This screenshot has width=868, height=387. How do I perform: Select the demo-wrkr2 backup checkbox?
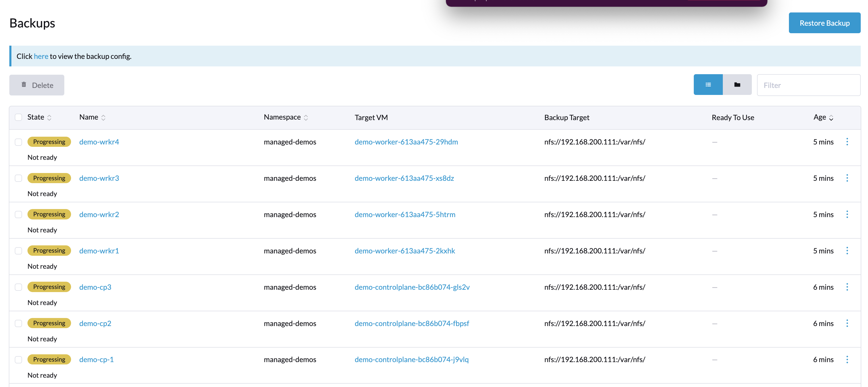(18, 215)
